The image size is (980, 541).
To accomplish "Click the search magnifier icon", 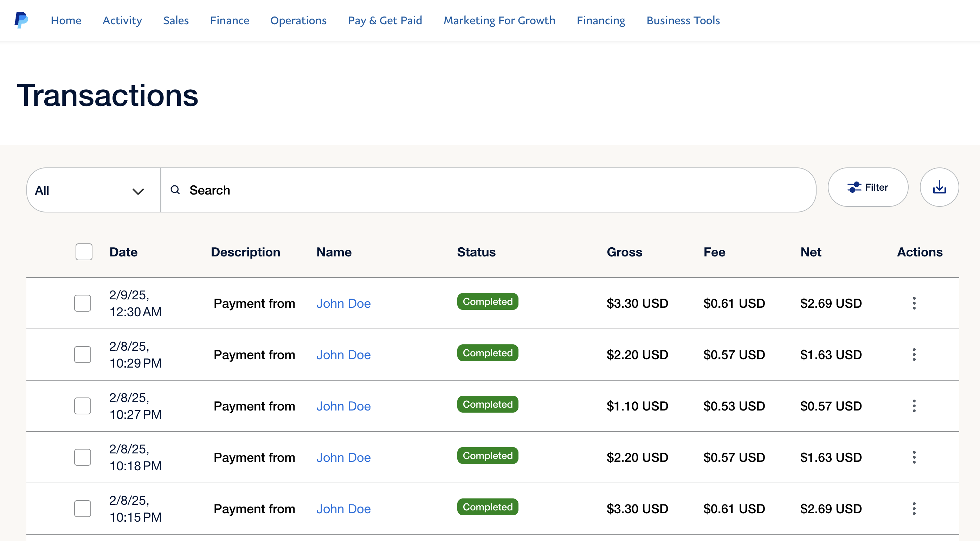I will 175,190.
